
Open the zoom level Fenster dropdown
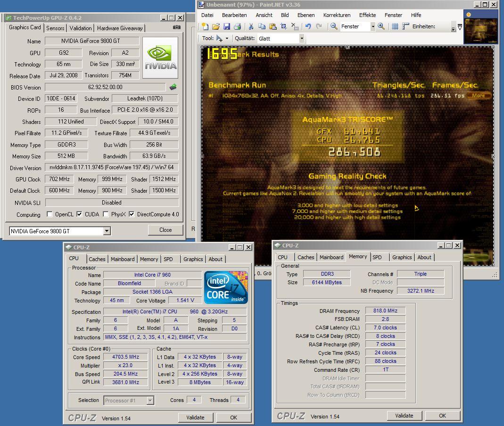[x=372, y=26]
